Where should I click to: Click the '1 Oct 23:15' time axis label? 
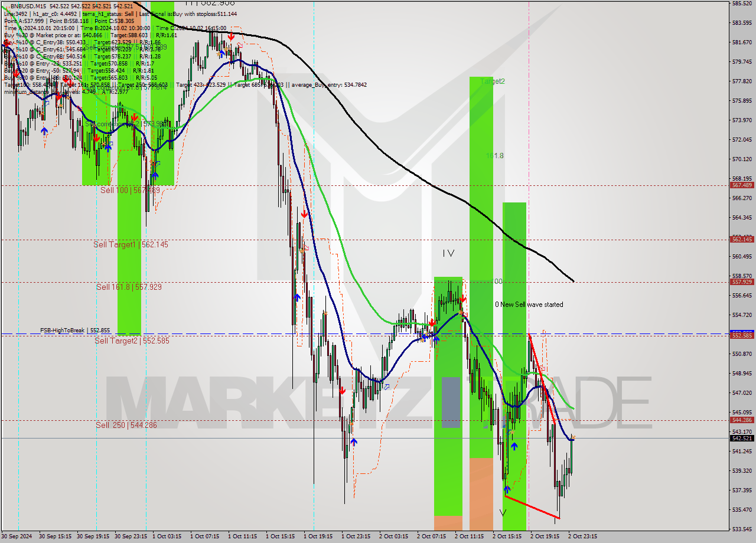[x=356, y=537]
